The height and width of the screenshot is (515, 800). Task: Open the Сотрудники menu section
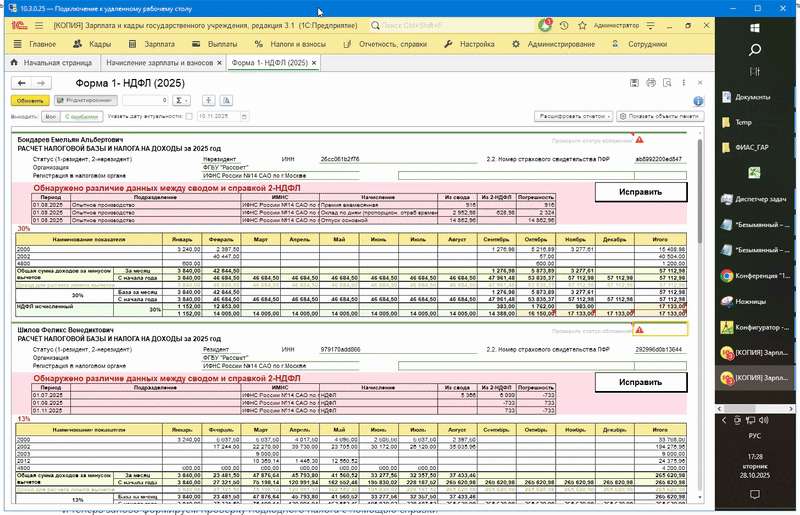click(639, 44)
